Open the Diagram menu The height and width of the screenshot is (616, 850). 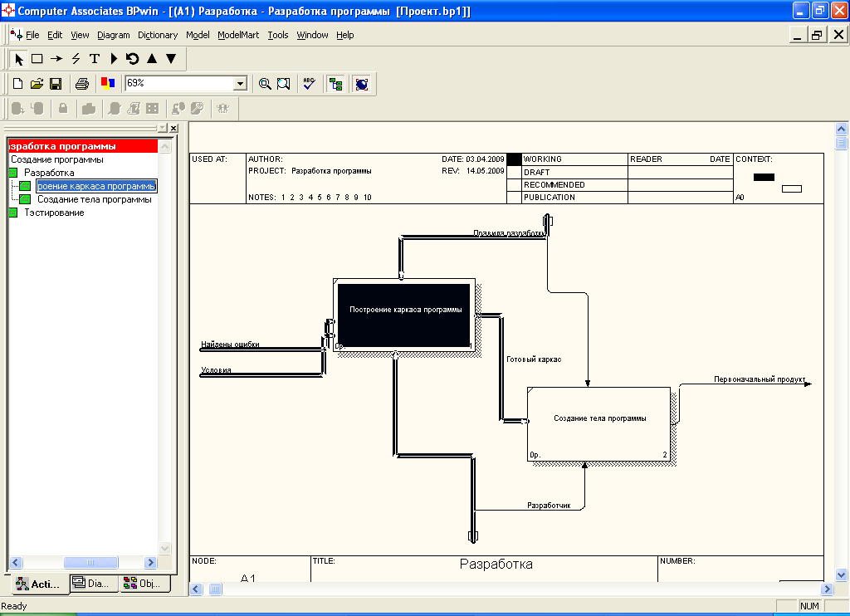(113, 35)
